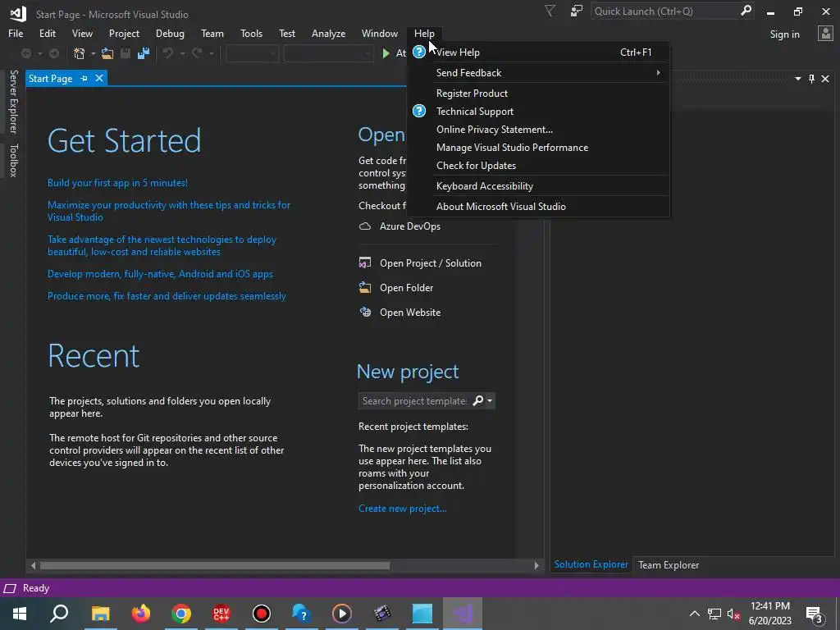Click Build your first app in 5 minutes link
Viewport: 840px width, 630px height.
117,183
